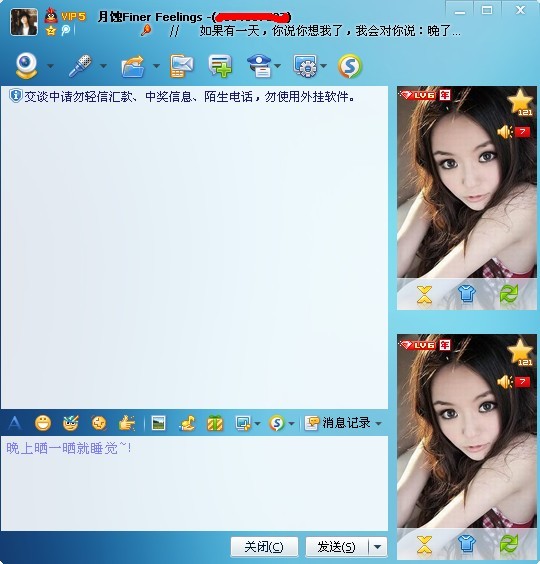The image size is (540, 564).
Task: Click the upper QQ show portrait image
Action: (x=467, y=182)
